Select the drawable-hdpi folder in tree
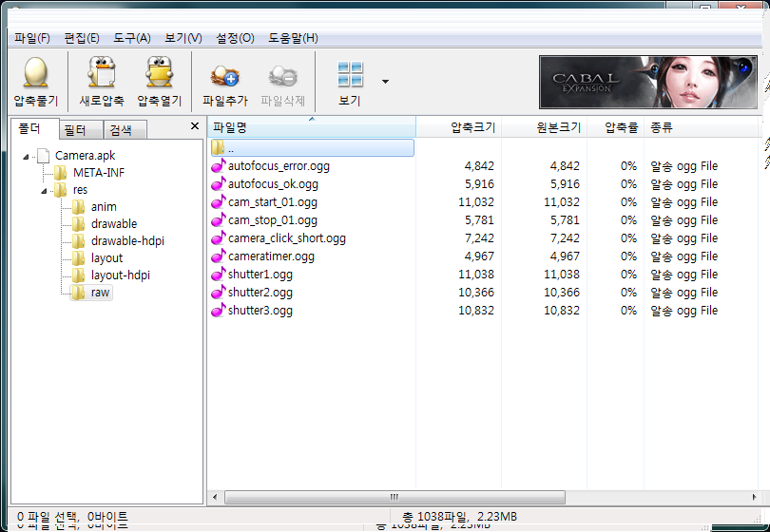The width and height of the screenshot is (770, 532). pyautogui.click(x=127, y=241)
